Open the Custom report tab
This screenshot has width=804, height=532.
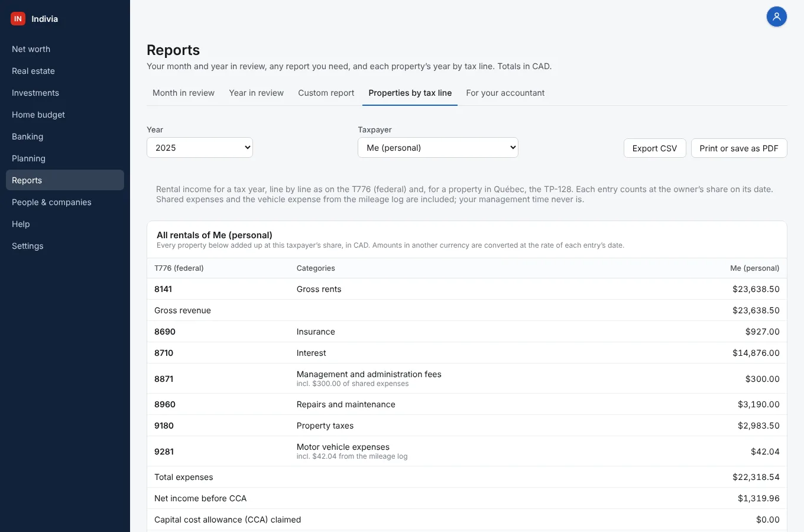[326, 93]
